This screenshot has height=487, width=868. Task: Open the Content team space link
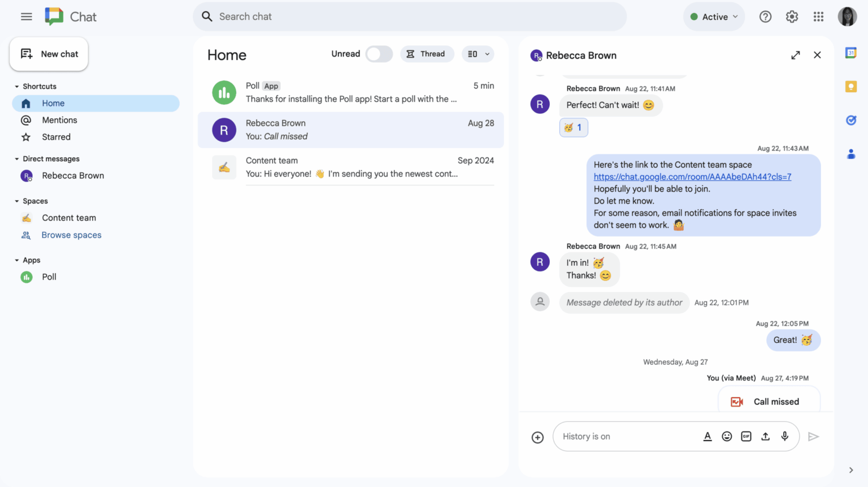(x=692, y=176)
